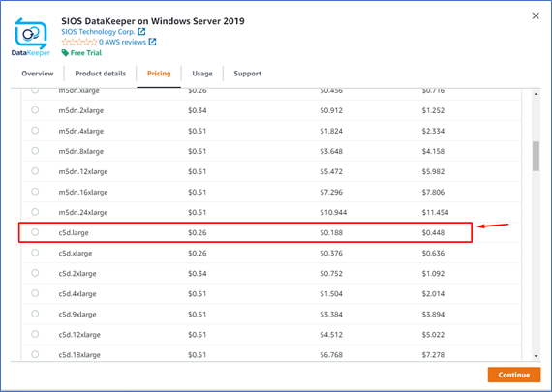The height and width of the screenshot is (392, 552).
Task: Open the Support tab
Action: point(248,74)
